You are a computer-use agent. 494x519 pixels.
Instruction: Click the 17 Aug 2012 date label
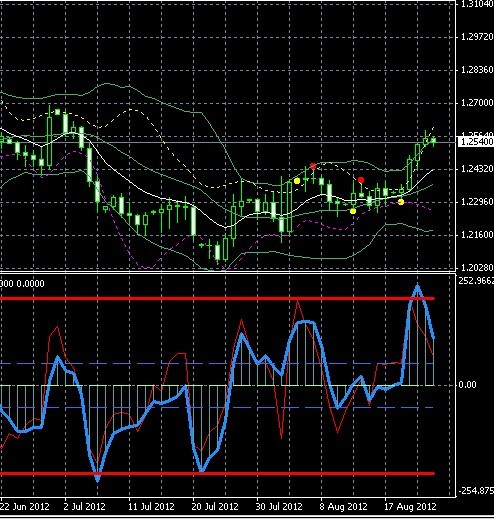(410, 507)
